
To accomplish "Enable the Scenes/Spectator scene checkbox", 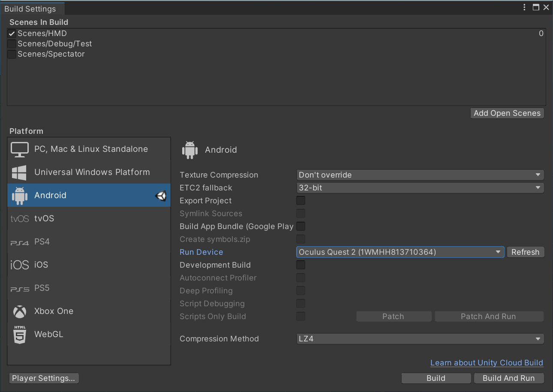I will [x=12, y=54].
